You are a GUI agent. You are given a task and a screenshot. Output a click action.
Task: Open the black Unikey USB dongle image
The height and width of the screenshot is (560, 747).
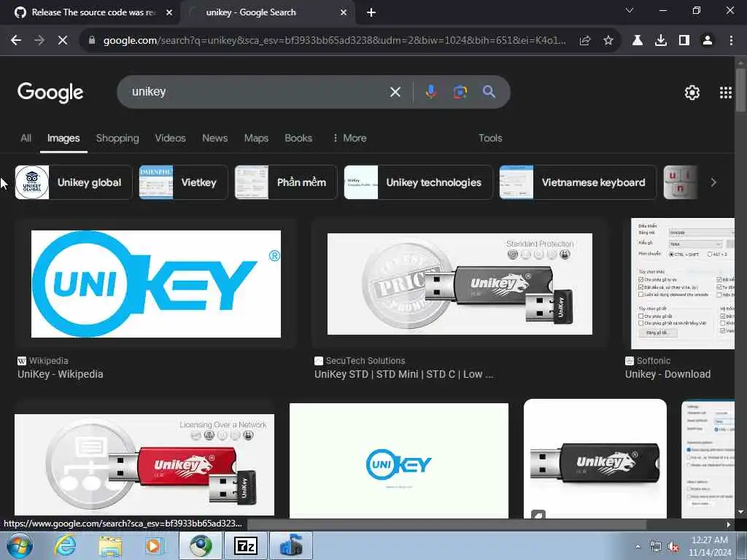595,459
